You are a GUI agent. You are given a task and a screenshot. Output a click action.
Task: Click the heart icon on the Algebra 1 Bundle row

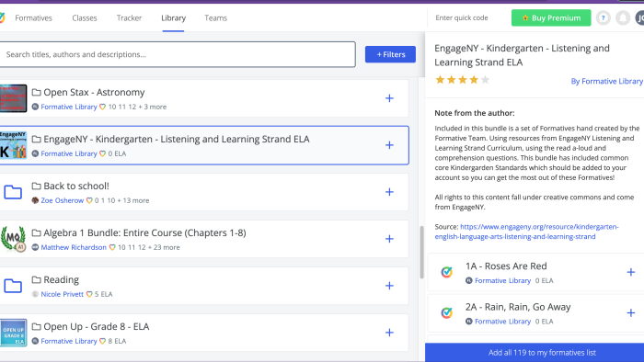click(112, 248)
